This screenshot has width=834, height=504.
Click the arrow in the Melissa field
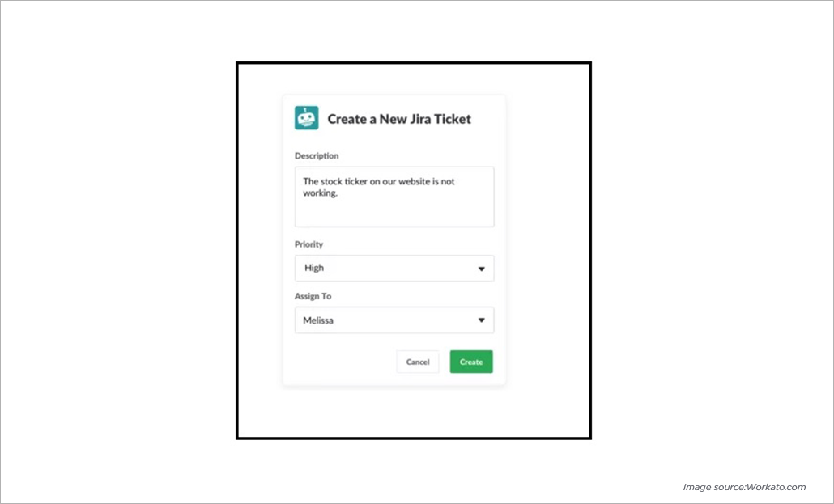tap(481, 320)
